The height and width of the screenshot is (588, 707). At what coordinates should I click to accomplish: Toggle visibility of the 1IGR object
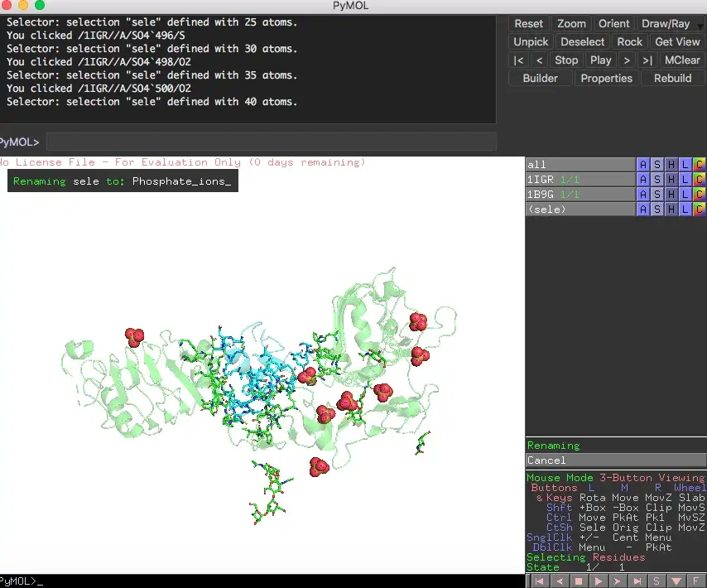580,180
